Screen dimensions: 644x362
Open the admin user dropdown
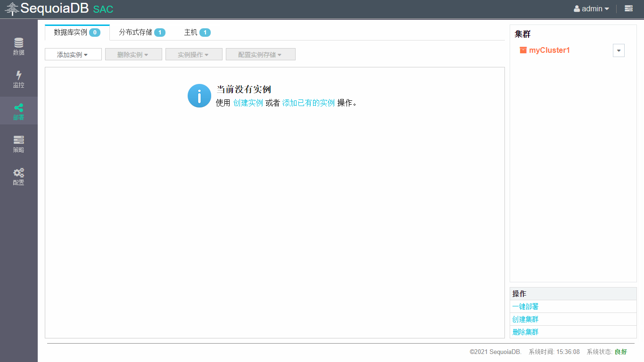pos(591,8)
